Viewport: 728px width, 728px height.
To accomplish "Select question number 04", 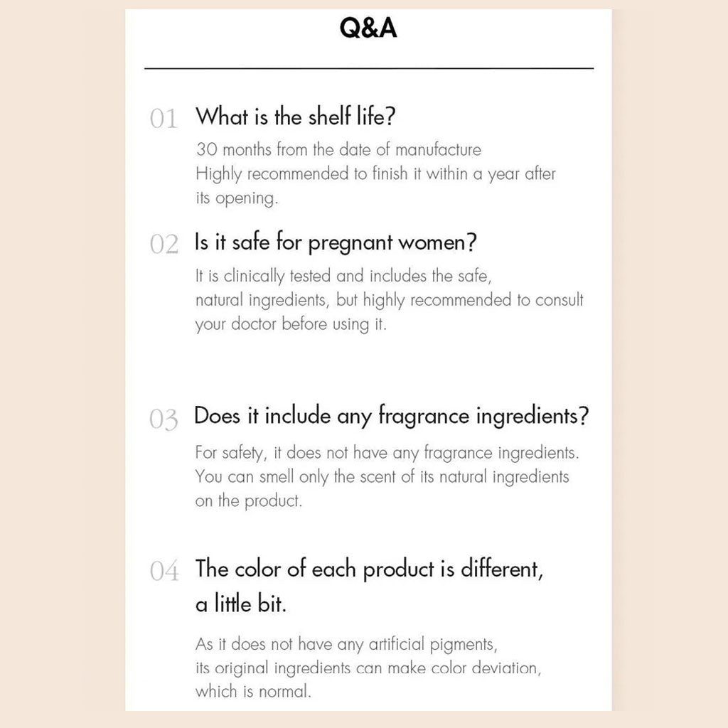I will click(x=164, y=571).
